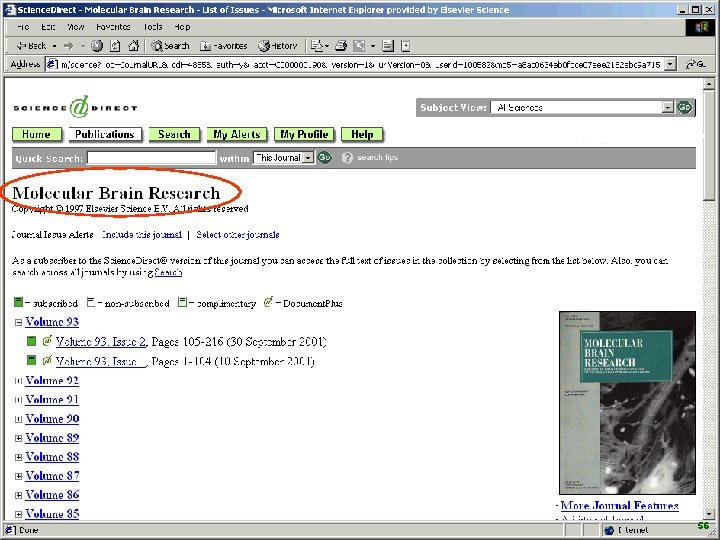Click the vertical scrollbar down arrow
The image size is (720, 540).
tap(709, 514)
